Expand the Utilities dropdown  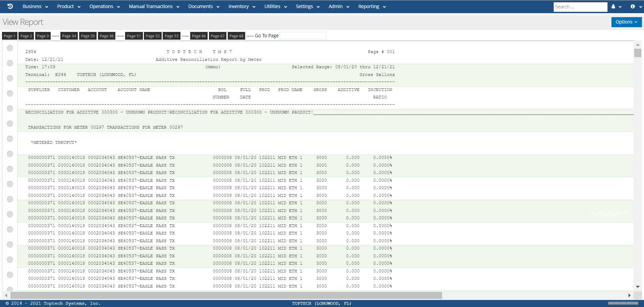[x=276, y=6]
